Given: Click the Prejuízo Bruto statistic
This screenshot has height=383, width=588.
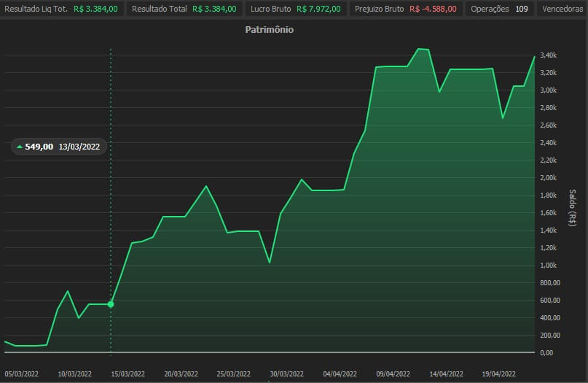Looking at the screenshot, I should [x=405, y=9].
